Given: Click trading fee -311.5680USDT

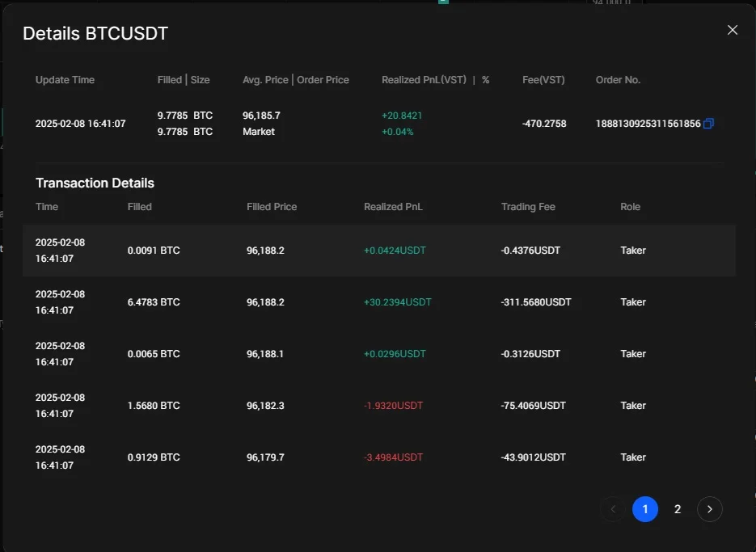Looking at the screenshot, I should point(536,302).
